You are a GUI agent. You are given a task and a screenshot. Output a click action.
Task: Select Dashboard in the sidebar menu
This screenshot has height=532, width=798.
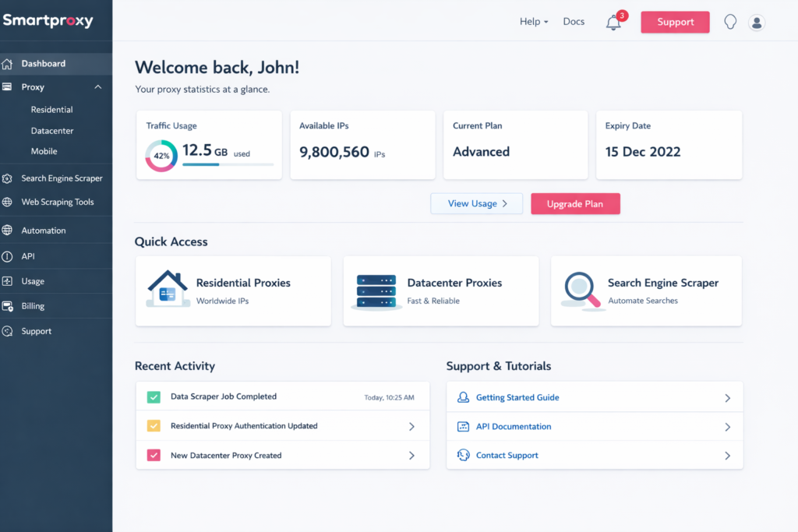pos(44,64)
